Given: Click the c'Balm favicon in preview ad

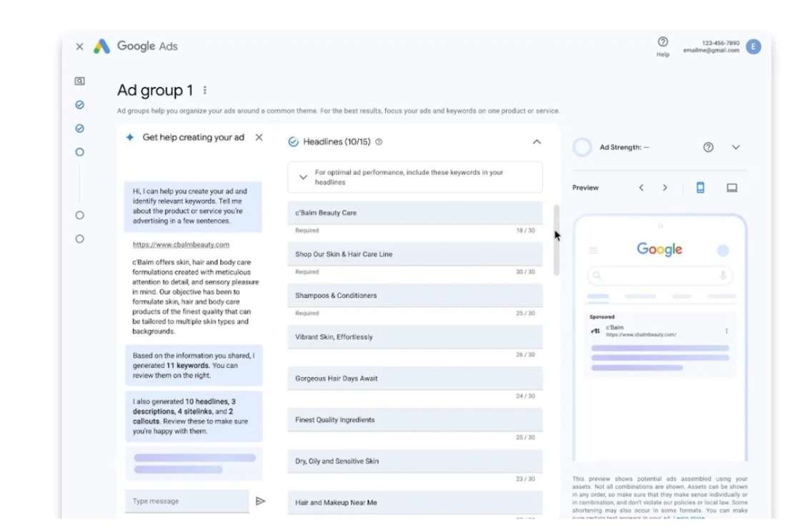Looking at the screenshot, I should [596, 331].
